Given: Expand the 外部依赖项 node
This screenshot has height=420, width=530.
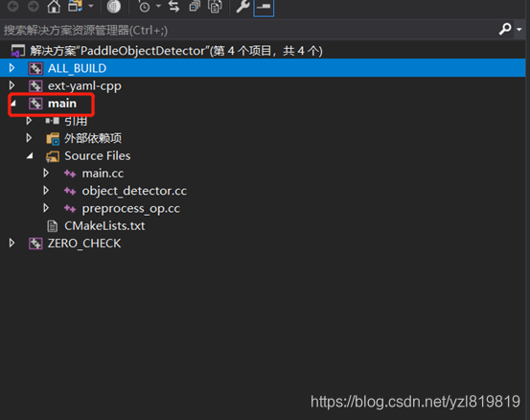Looking at the screenshot, I should point(29,138).
